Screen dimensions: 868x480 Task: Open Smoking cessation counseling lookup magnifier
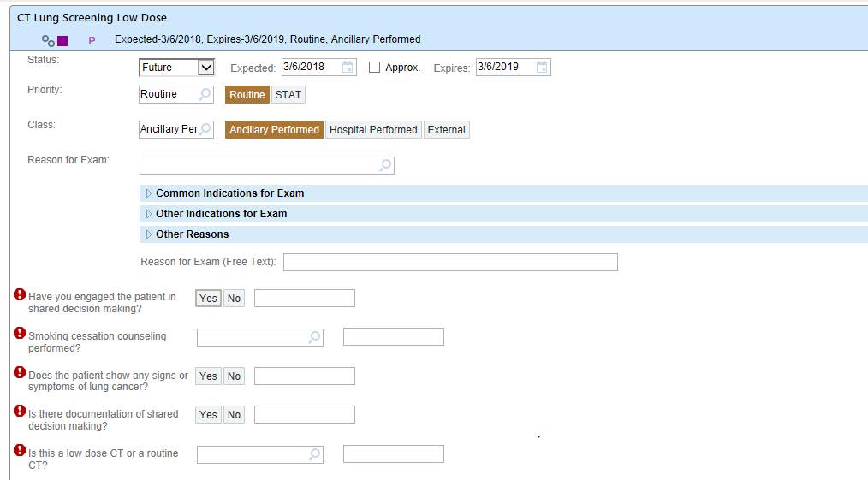point(314,337)
